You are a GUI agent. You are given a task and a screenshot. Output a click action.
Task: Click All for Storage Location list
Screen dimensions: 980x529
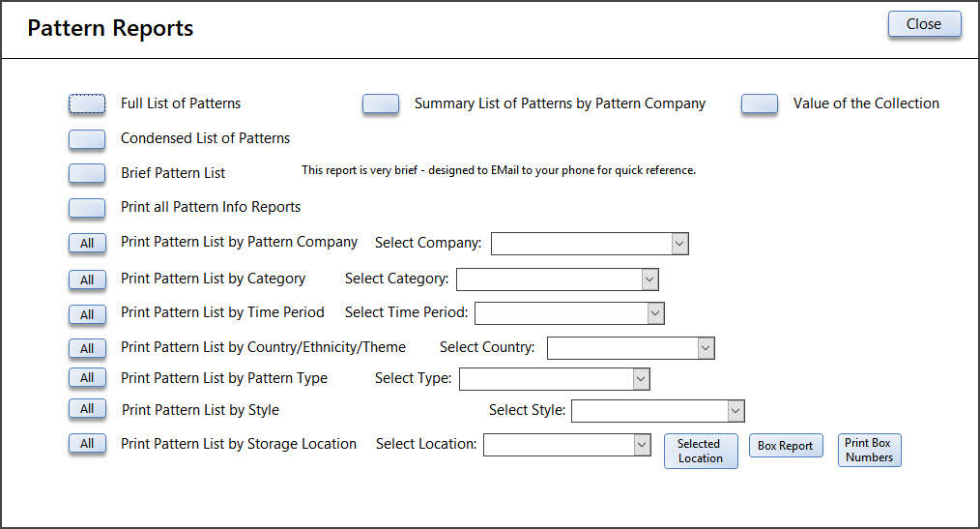pos(87,443)
